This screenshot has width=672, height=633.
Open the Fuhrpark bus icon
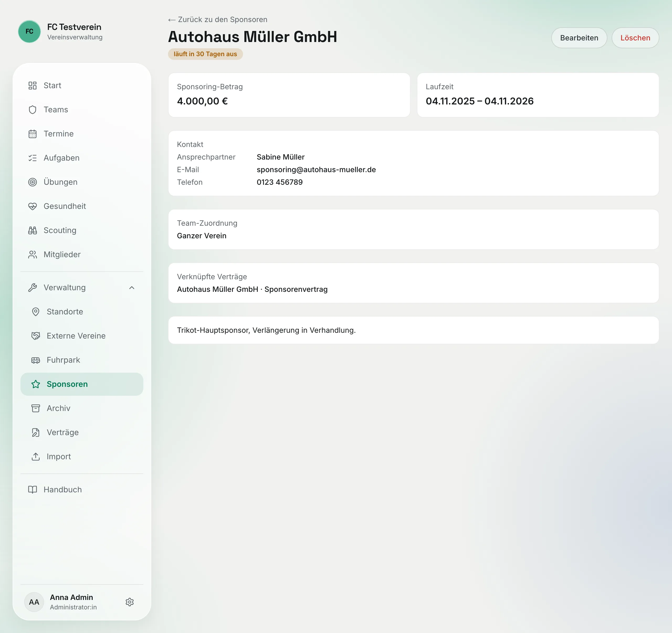coord(35,360)
